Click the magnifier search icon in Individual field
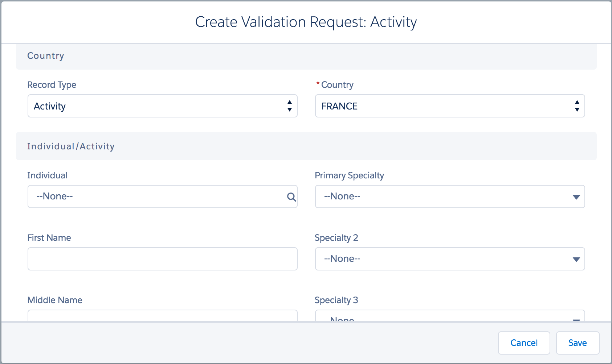612x364 pixels. click(x=291, y=197)
